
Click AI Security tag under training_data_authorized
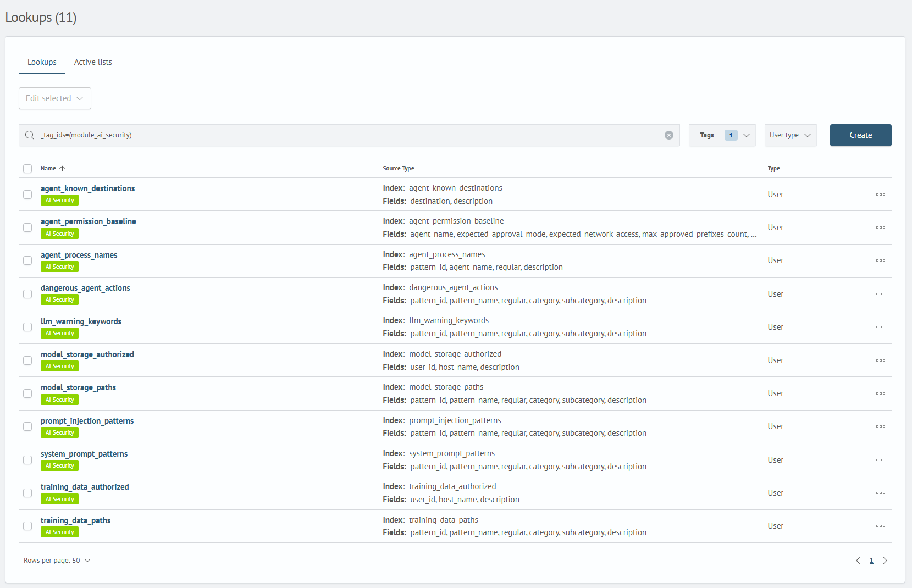pyautogui.click(x=59, y=499)
